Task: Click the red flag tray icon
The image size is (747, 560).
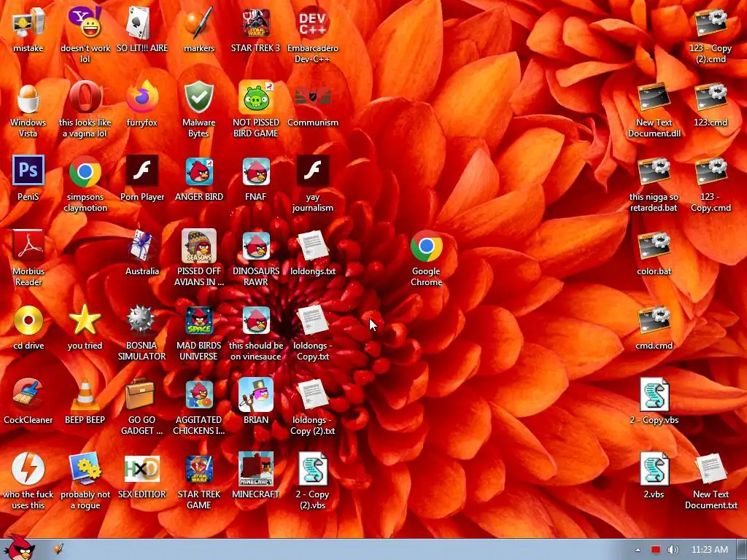Action: point(656,550)
